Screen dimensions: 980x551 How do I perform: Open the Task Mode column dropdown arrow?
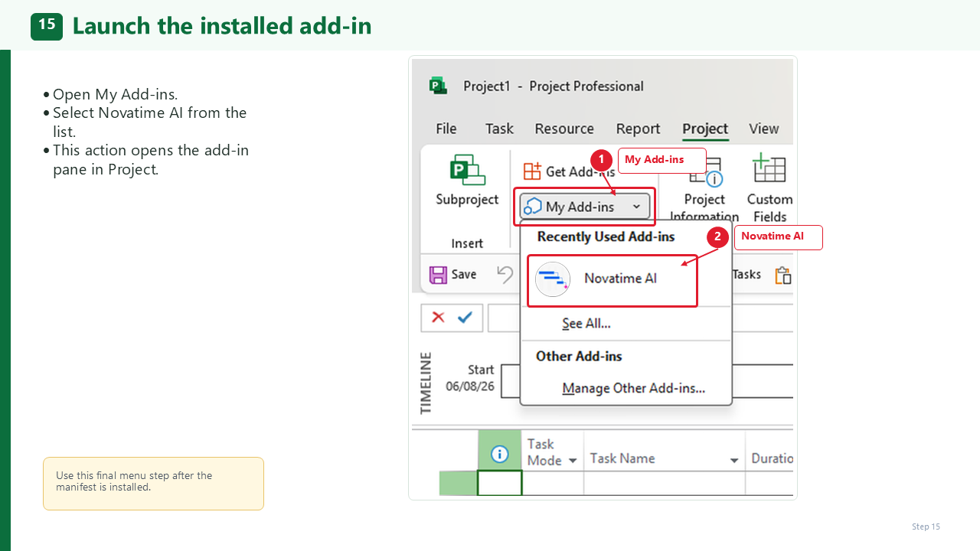(572, 461)
